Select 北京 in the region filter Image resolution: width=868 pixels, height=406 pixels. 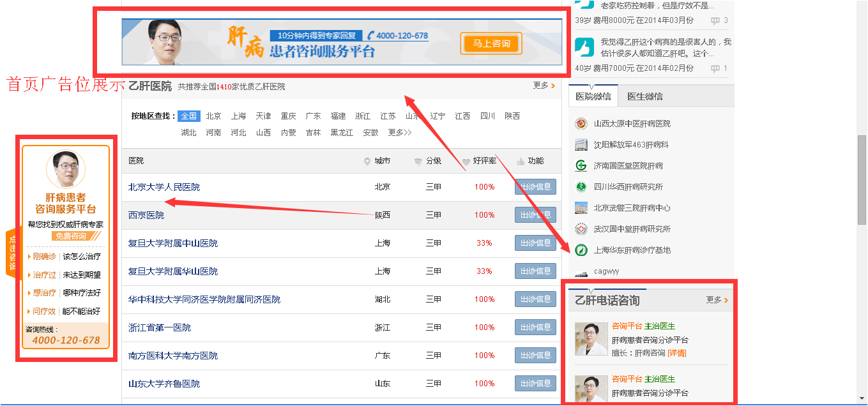[213, 116]
